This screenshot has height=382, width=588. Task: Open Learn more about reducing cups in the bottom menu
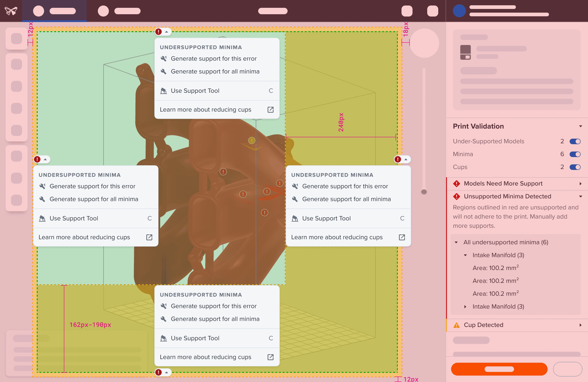217,357
